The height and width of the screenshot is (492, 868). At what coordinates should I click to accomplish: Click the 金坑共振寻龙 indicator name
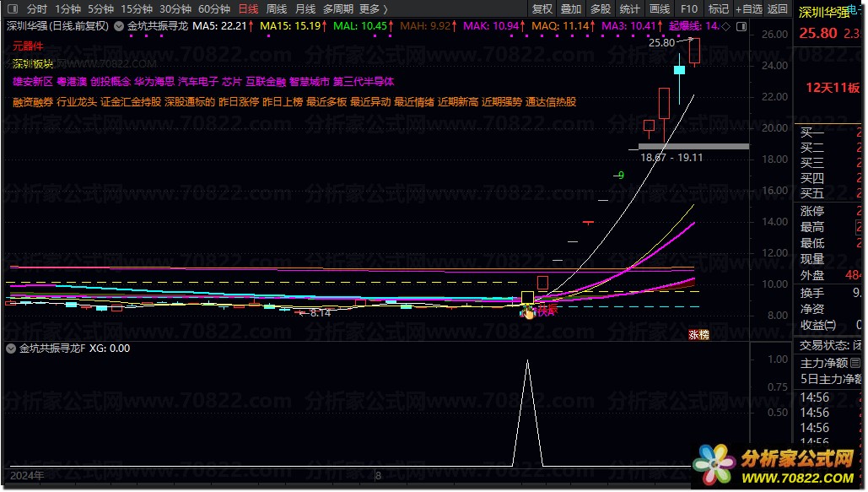point(158,26)
